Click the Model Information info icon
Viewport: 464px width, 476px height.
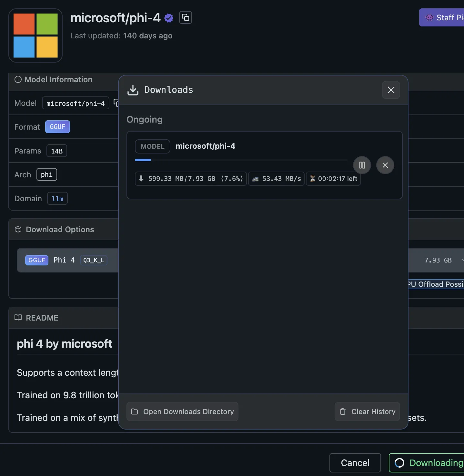point(18,79)
